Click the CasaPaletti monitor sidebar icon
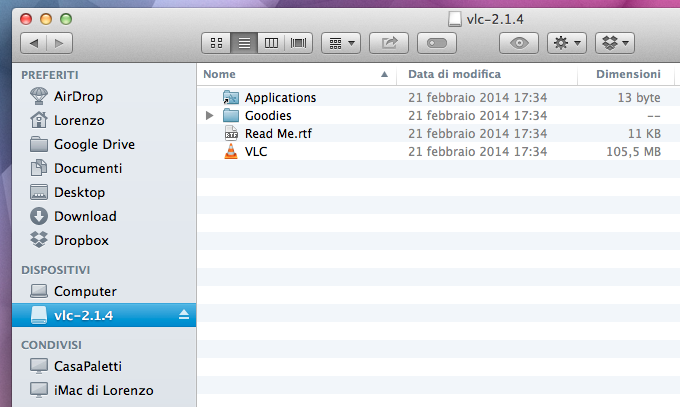The width and height of the screenshot is (680, 407). (39, 366)
